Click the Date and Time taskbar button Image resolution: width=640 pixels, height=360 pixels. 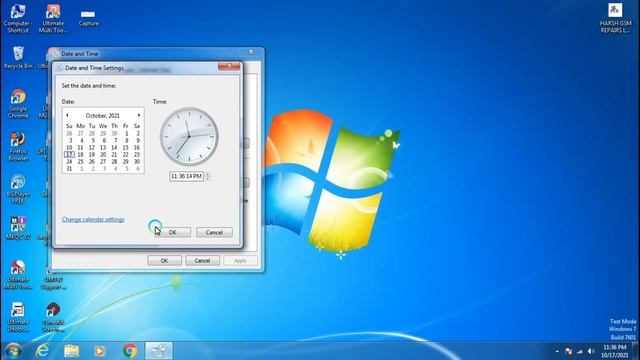tap(159, 351)
